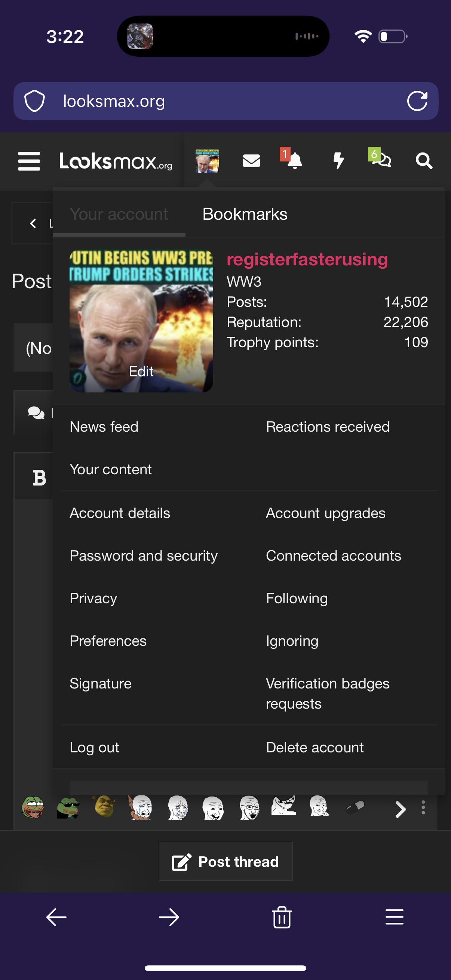The width and height of the screenshot is (451, 980).
Task: Expand more smilies with right chevron
Action: 400,808
